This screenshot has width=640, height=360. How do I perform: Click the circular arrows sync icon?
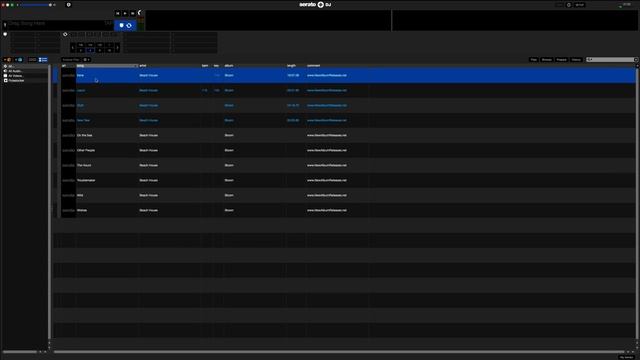pos(129,25)
